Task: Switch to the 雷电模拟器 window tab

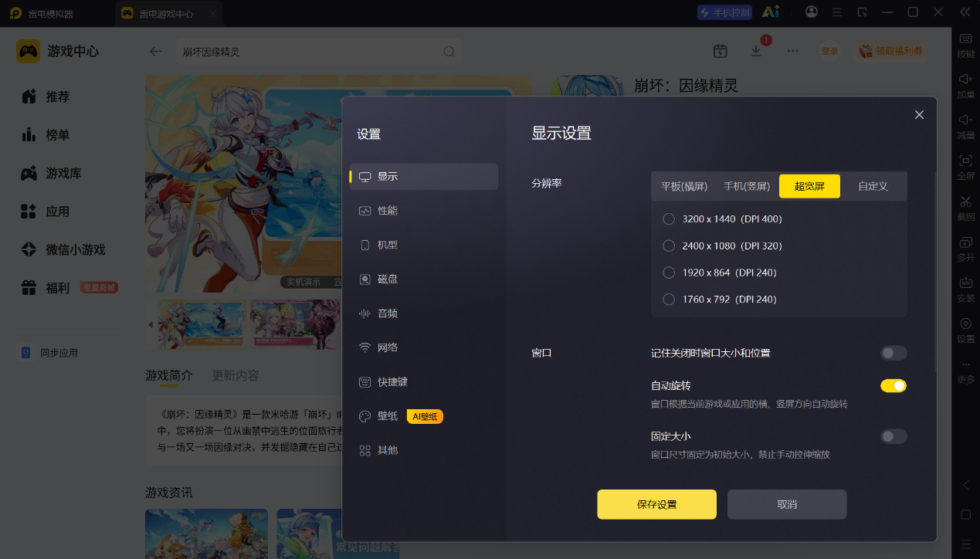Action: tap(43, 14)
